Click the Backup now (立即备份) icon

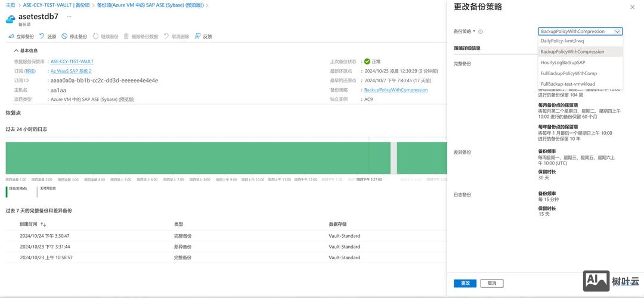[x=11, y=36]
